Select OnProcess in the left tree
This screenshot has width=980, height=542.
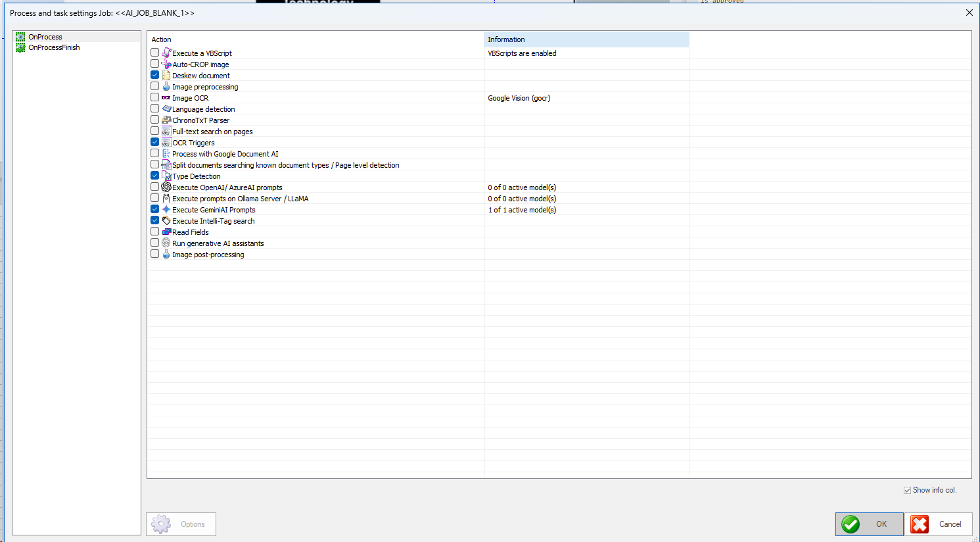(45, 37)
